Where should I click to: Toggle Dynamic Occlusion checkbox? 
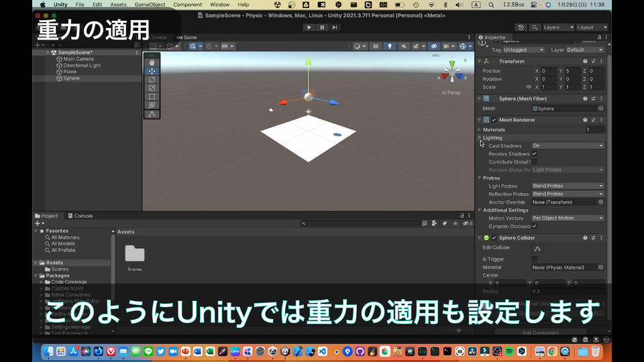tap(535, 226)
